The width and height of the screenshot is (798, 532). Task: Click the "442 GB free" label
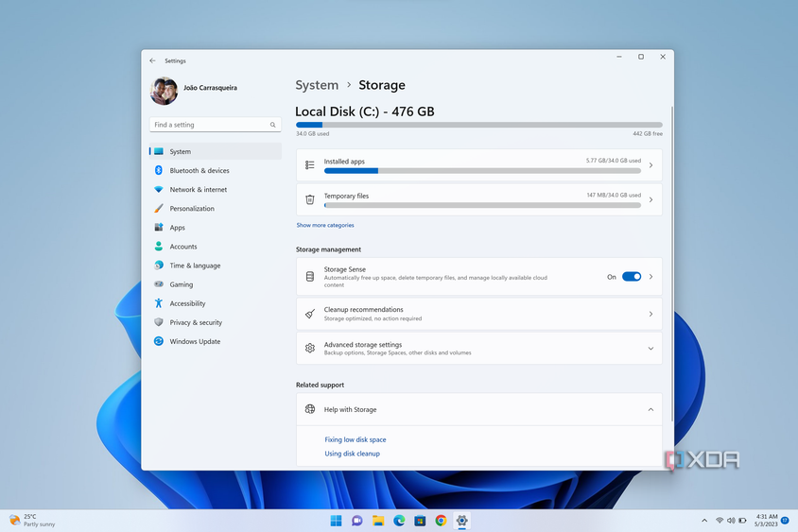[x=648, y=134]
